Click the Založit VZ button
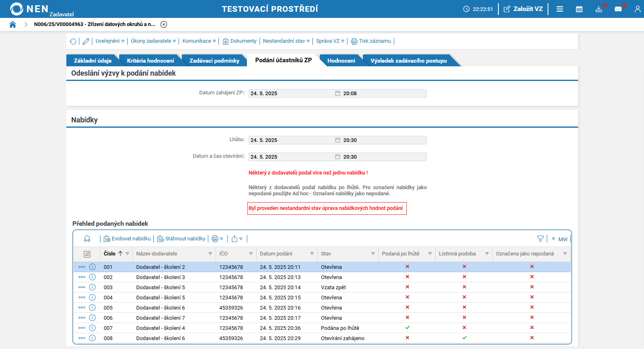Viewport: 644px width, 349px height. point(523,9)
